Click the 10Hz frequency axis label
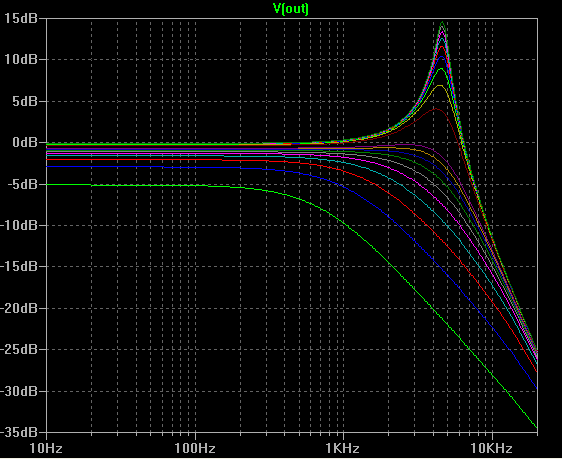The height and width of the screenshot is (459, 562). coord(46,448)
